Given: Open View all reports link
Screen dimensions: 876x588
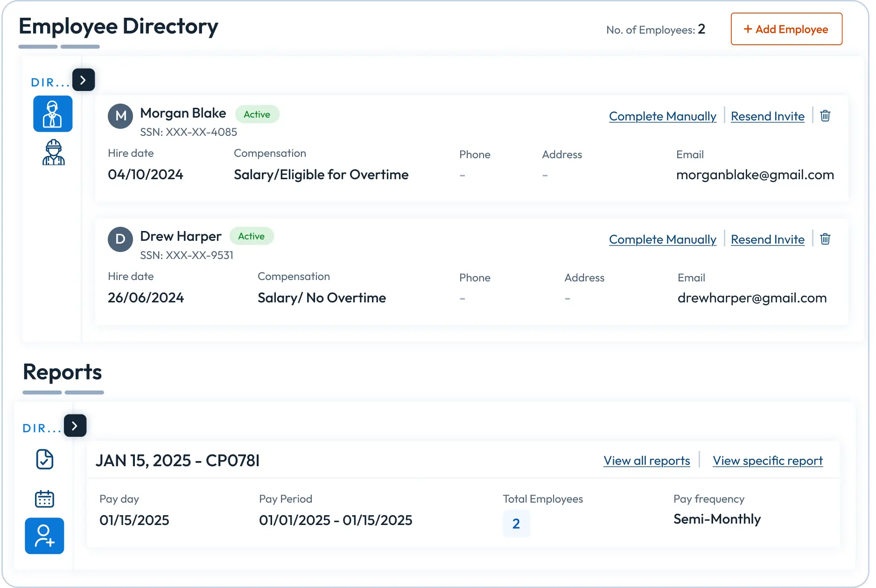Looking at the screenshot, I should [646, 461].
